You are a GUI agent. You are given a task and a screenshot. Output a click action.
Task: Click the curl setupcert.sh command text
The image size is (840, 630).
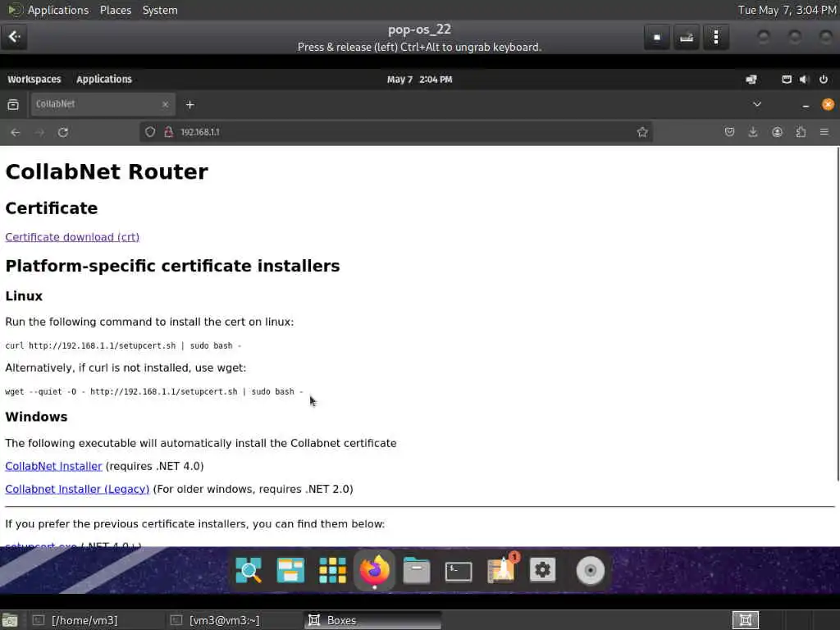(x=123, y=345)
